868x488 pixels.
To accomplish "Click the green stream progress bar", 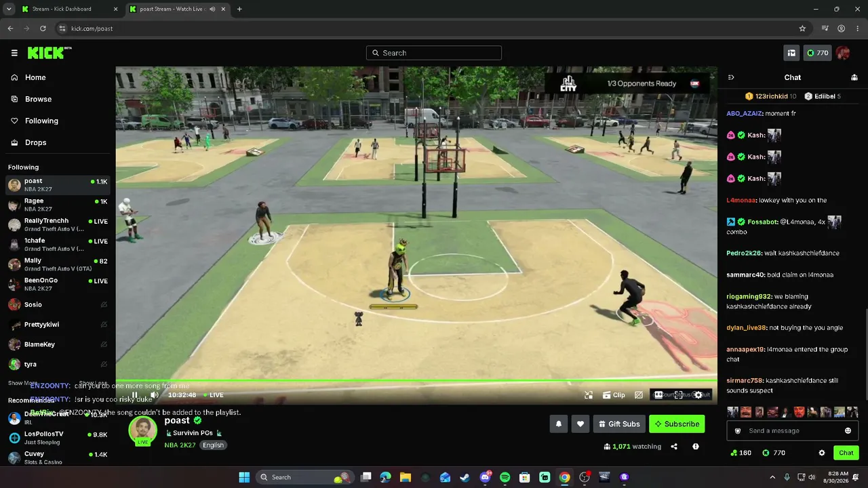I will pyautogui.click(x=416, y=381).
